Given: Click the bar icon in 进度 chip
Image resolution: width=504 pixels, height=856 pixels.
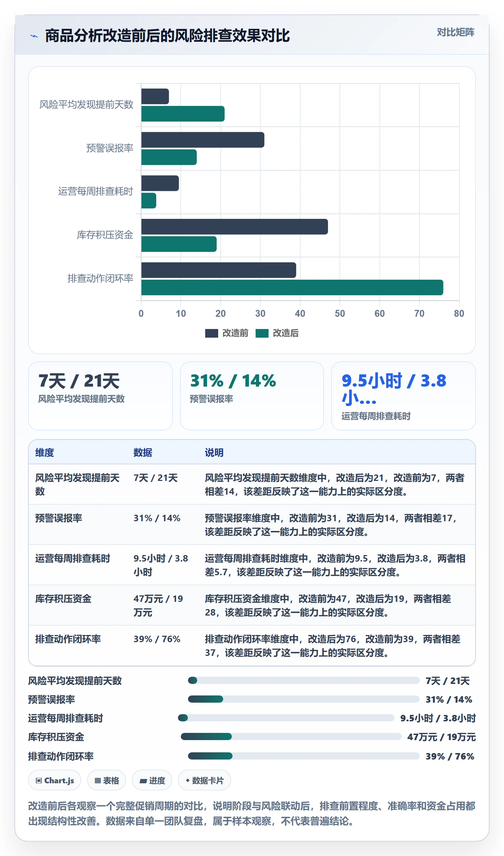Looking at the screenshot, I should 143,781.
